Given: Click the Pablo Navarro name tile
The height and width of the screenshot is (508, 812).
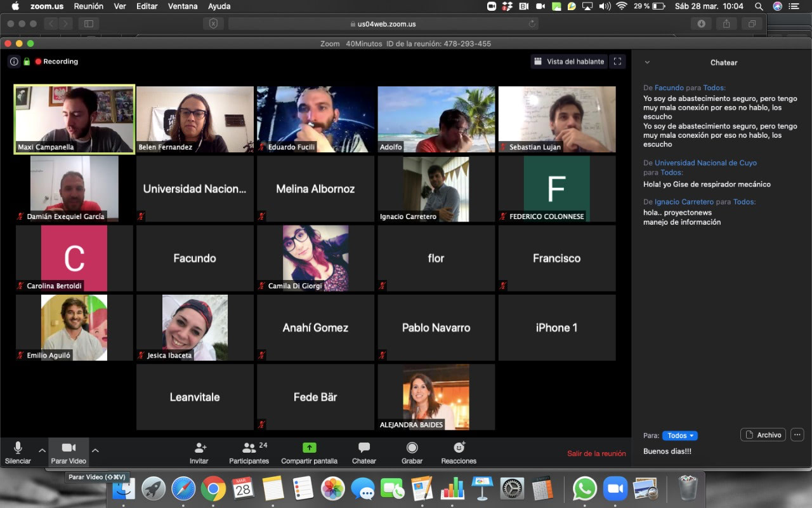Looking at the screenshot, I should pyautogui.click(x=436, y=328).
